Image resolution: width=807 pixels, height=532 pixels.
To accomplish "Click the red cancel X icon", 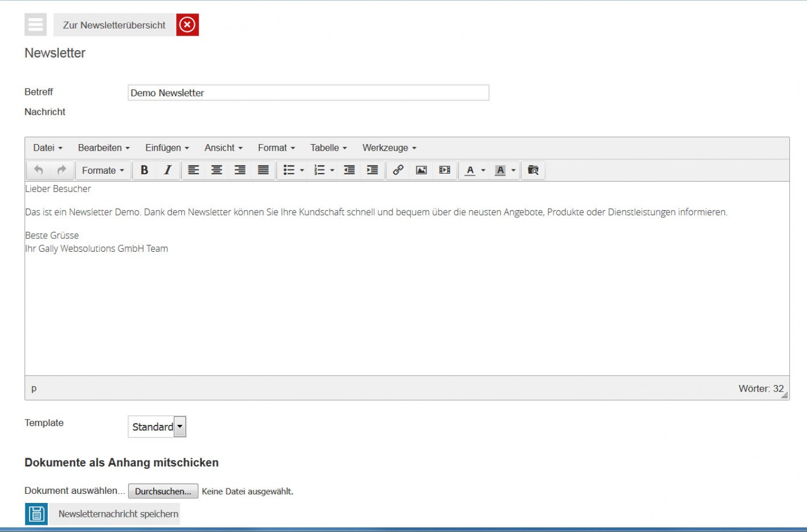I will (x=187, y=25).
